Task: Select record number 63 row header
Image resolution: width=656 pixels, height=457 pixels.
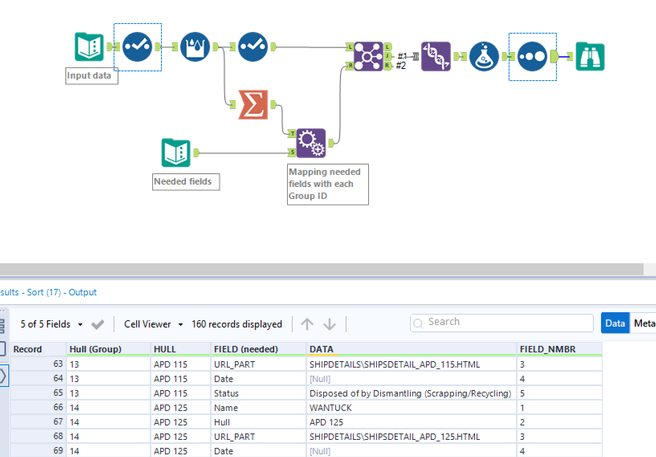Action: (38, 364)
